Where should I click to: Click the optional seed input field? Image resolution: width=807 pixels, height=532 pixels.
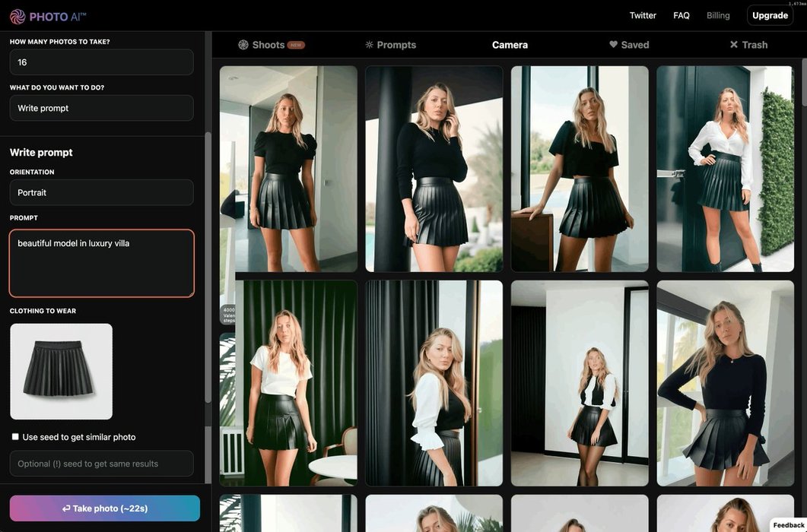point(101,464)
